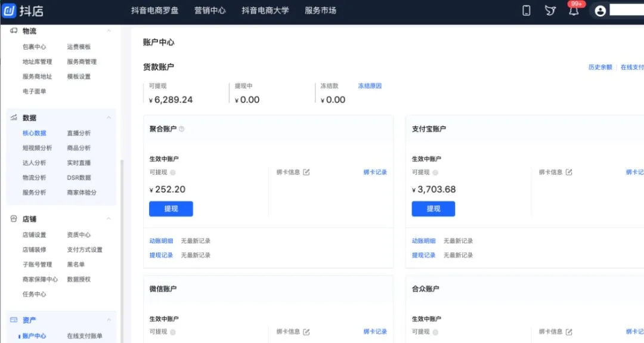Image resolution: width=644 pixels, height=343 pixels.
Task: Edit 绑卡信息 in 微信账户 card
Action: (306, 332)
